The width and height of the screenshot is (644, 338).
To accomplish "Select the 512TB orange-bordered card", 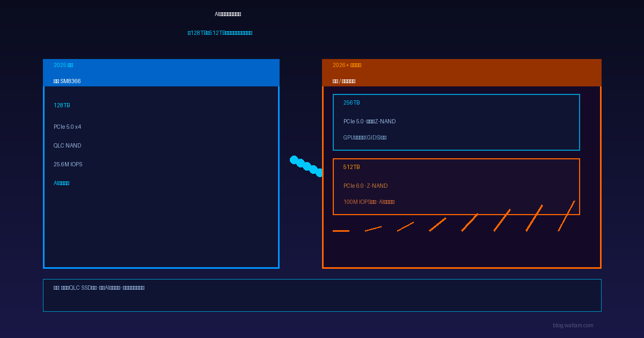I will [x=456, y=187].
